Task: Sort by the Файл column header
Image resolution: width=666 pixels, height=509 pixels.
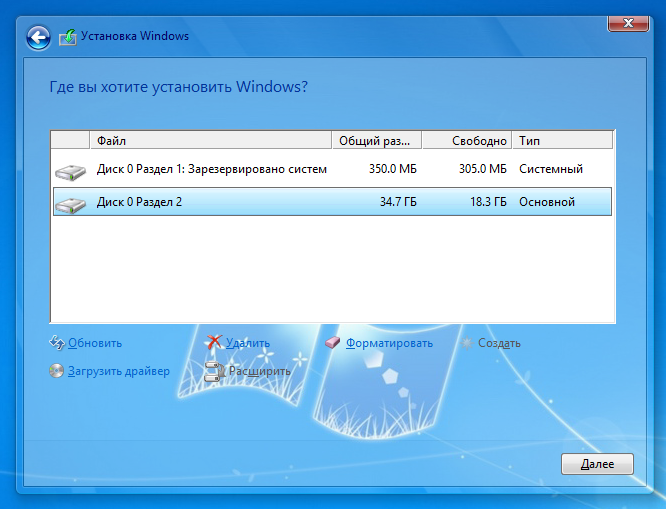Action: [210, 140]
